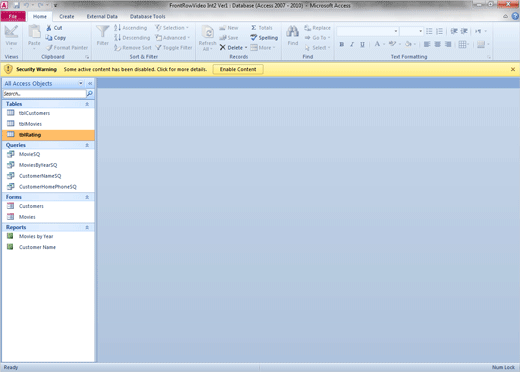Click the Cut scissors icon
The height and width of the screenshot is (372, 520).
[x=49, y=28]
